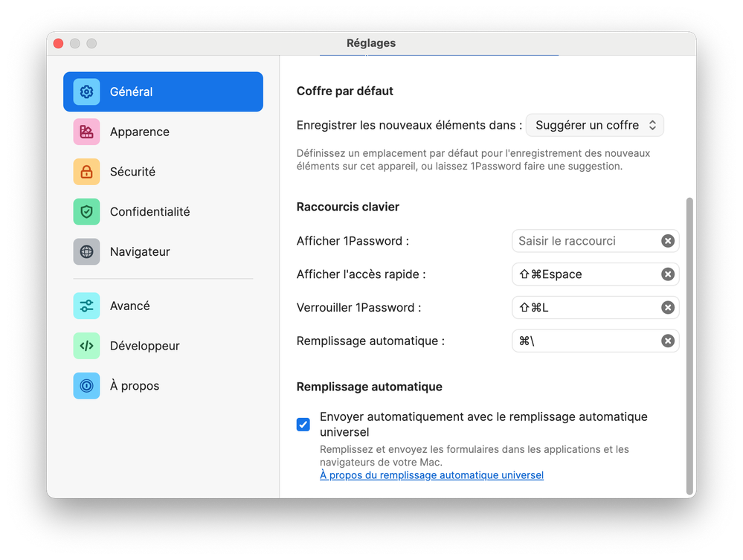Screen dimensions: 743x560
Task: Open Avancé via its sliders icon
Action: tap(86, 306)
